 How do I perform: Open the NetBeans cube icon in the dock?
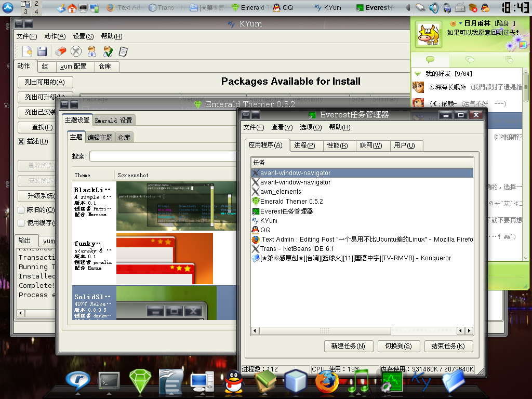point(296,381)
